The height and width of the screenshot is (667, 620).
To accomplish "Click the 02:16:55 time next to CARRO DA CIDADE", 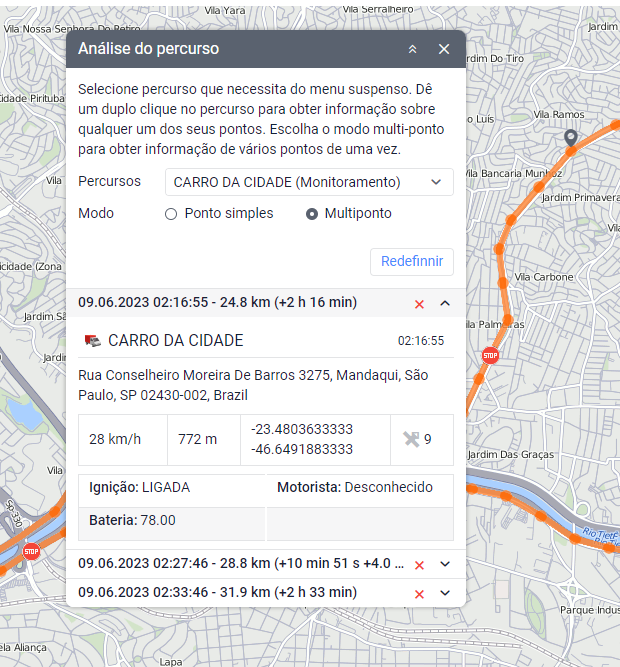I will 421,341.
